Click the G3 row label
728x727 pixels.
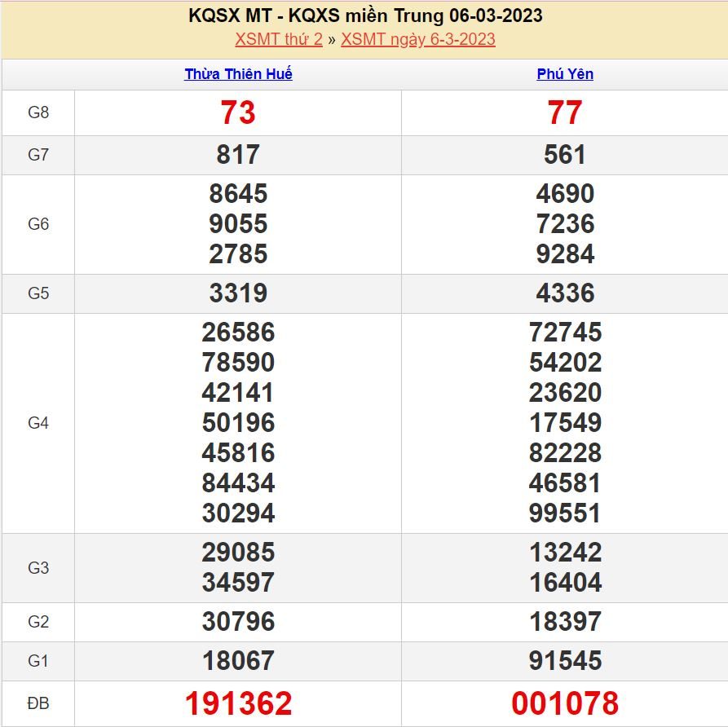(38, 568)
